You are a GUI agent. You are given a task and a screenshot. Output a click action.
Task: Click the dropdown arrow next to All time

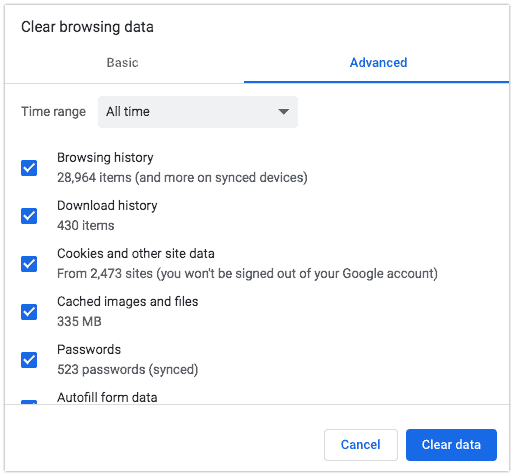283,112
